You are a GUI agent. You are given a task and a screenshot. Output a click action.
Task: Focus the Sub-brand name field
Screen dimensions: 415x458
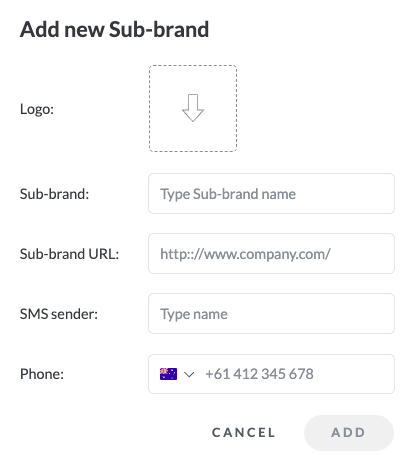(x=271, y=194)
